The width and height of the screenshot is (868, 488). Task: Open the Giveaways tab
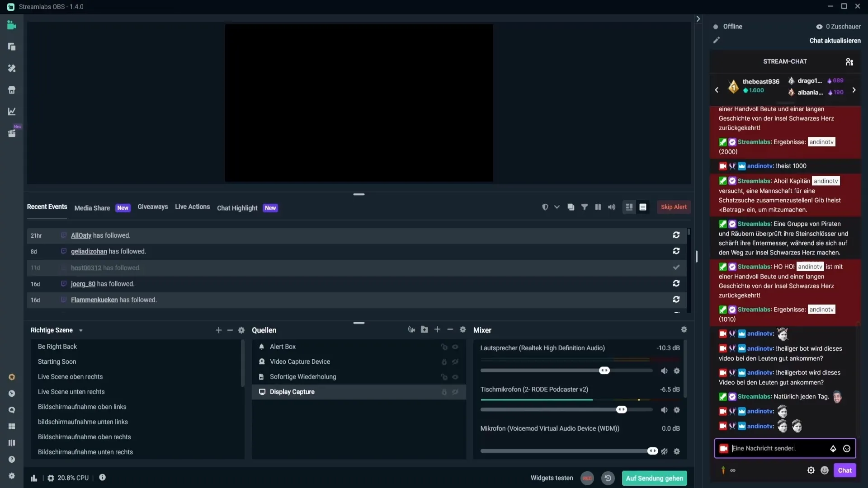(x=152, y=207)
